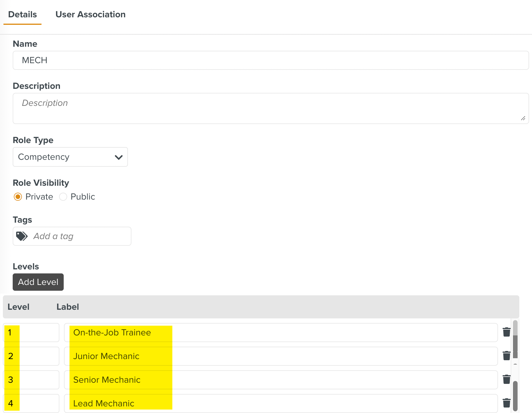Choose Public role visibility

[63, 197]
